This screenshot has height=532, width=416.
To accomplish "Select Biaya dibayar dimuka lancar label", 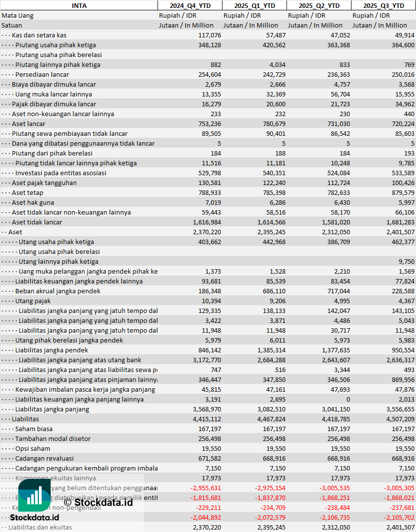I will [x=54, y=85].
